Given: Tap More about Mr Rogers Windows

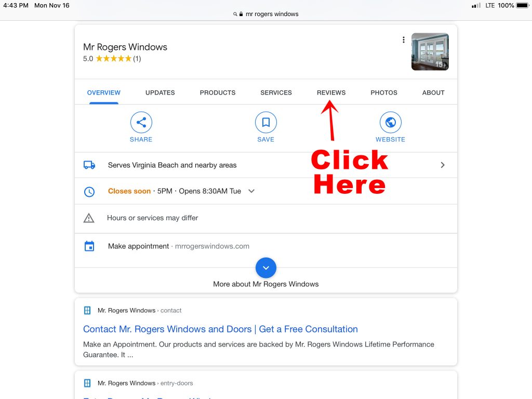Looking at the screenshot, I should (266, 284).
